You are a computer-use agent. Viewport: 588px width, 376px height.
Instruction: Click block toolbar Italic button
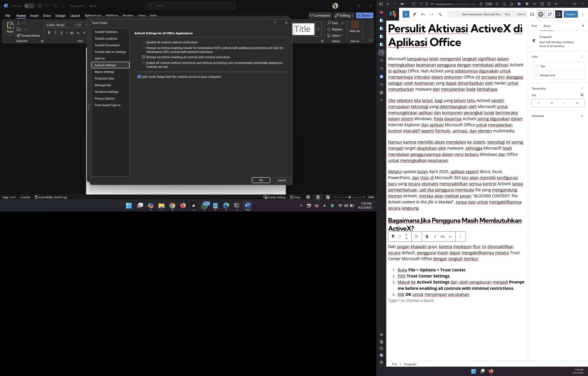click(x=435, y=237)
